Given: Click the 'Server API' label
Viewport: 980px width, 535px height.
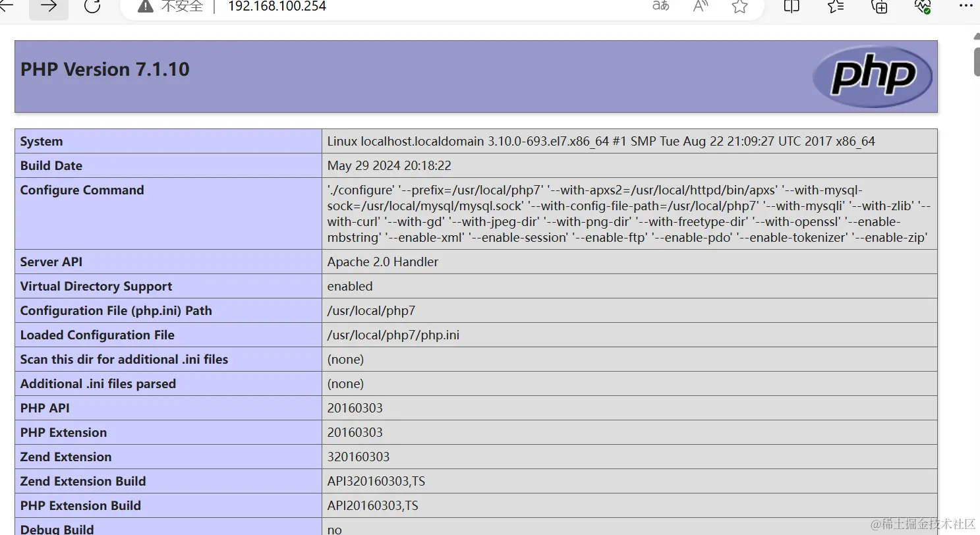Looking at the screenshot, I should click(51, 262).
